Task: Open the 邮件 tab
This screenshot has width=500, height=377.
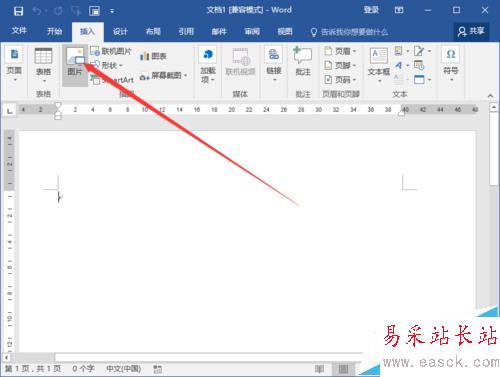Action: pos(219,31)
